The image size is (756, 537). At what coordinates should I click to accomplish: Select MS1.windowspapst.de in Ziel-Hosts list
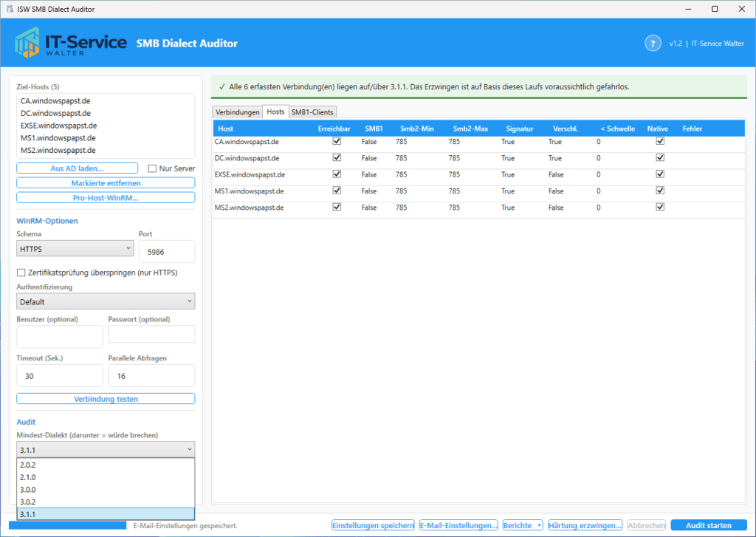[106, 138]
